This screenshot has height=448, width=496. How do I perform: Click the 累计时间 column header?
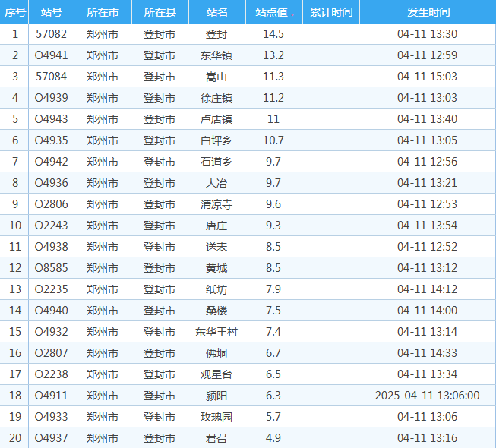(331, 13)
